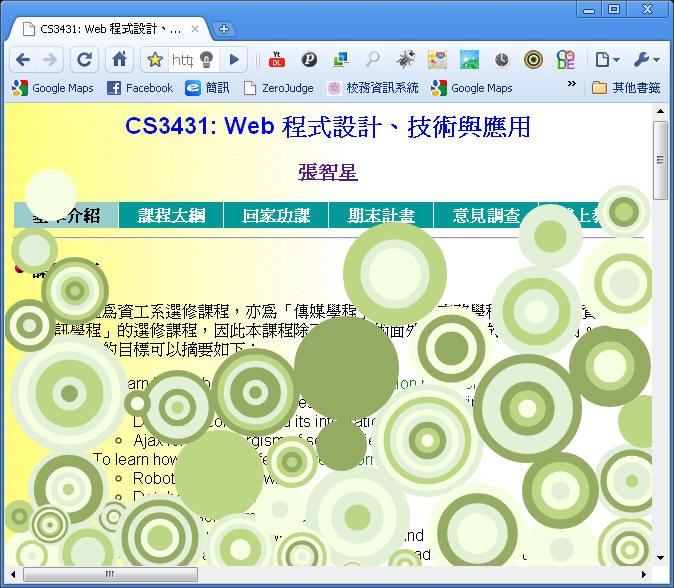Click inside the address bar URL field
This screenshot has height=588, width=674.
click(x=182, y=60)
